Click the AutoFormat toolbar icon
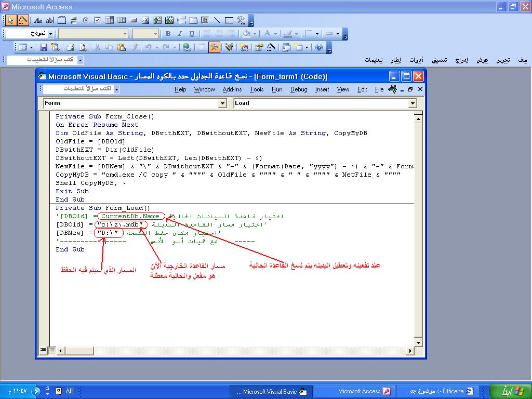532x399 pixels. [229, 47]
